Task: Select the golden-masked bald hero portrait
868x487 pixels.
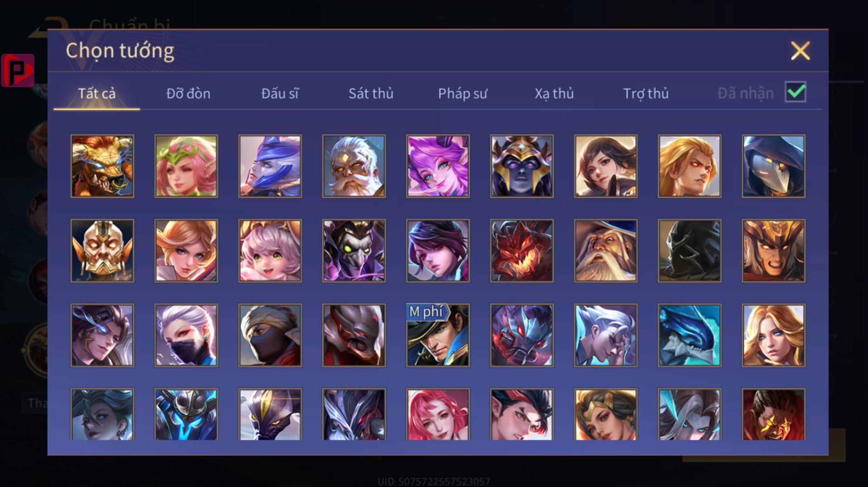Action: pyautogui.click(x=102, y=251)
